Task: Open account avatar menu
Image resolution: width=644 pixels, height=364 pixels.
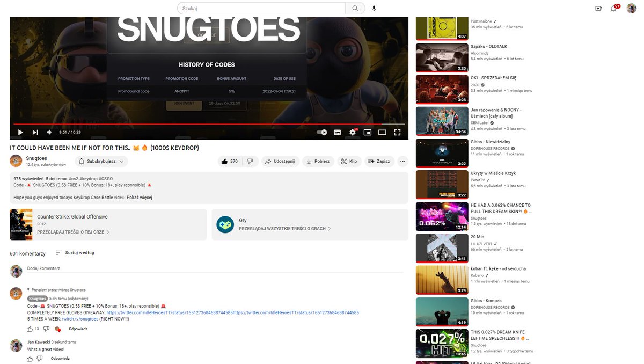Action: click(632, 8)
